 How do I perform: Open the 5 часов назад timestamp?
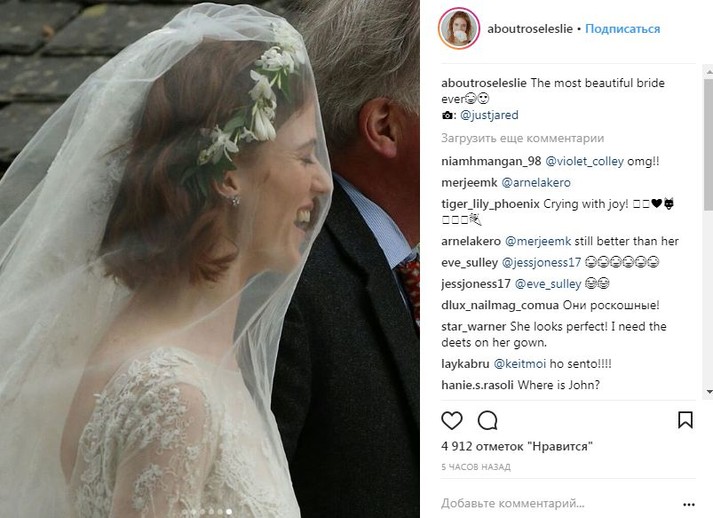(473, 467)
